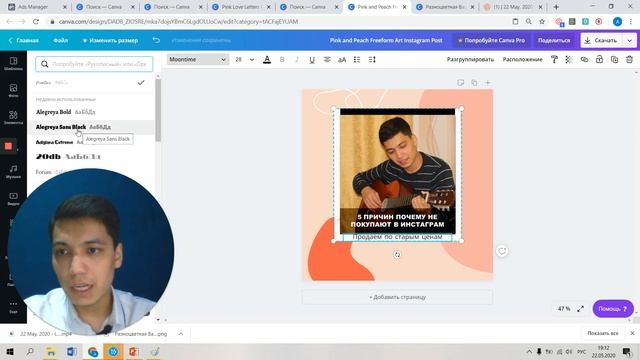This screenshot has height=360, width=640.
Task: Open the Moontime font dropdown
Action: 198,60
